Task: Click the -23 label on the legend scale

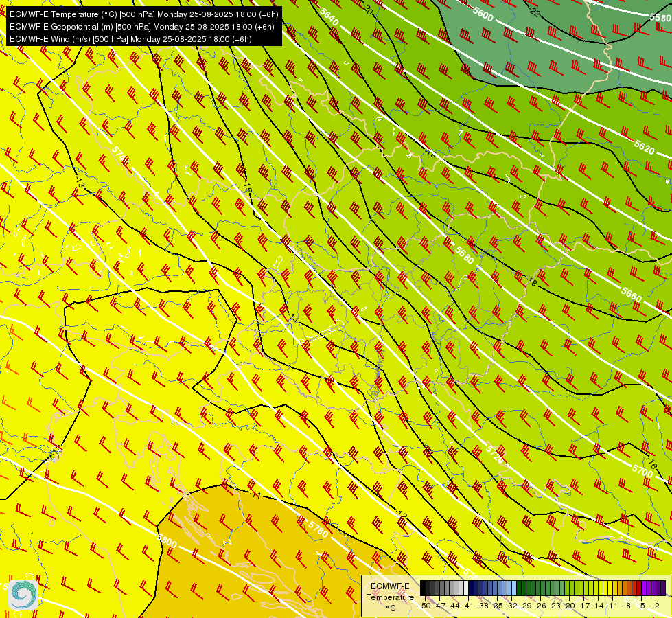Action: tap(555, 606)
